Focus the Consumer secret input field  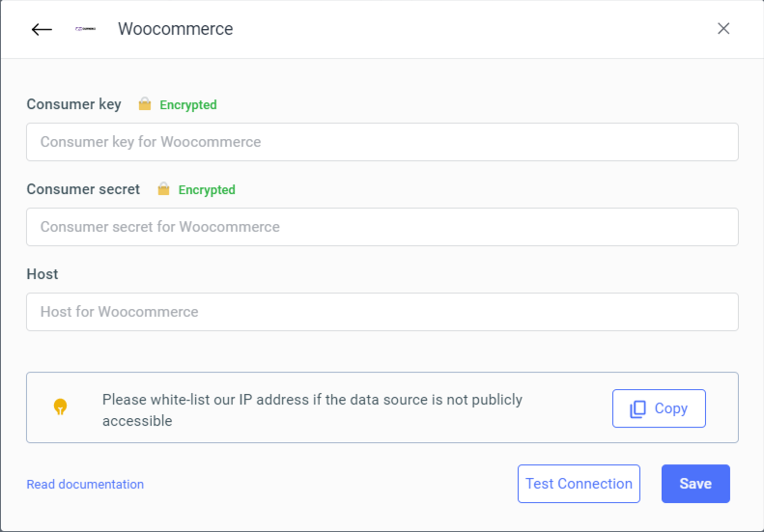[382, 227]
